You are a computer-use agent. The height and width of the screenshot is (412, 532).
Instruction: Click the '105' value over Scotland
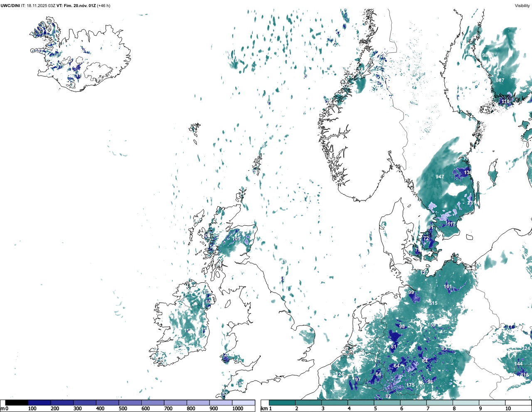click(236, 239)
